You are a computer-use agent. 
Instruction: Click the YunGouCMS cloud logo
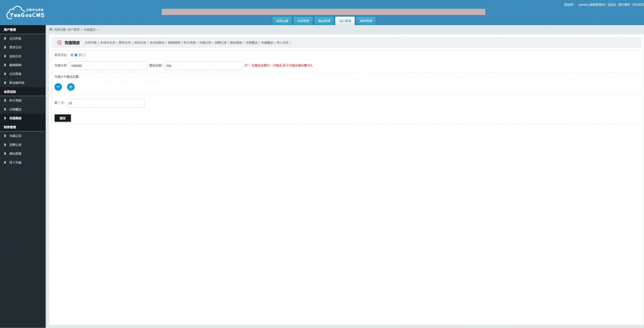(25, 12)
